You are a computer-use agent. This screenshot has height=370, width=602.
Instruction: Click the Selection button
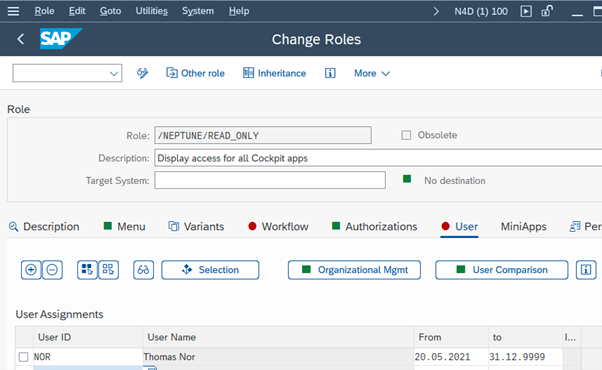point(210,270)
